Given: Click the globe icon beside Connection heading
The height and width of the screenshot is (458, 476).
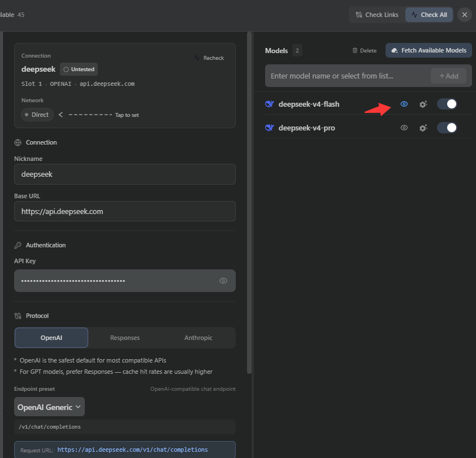Looking at the screenshot, I should pos(18,142).
